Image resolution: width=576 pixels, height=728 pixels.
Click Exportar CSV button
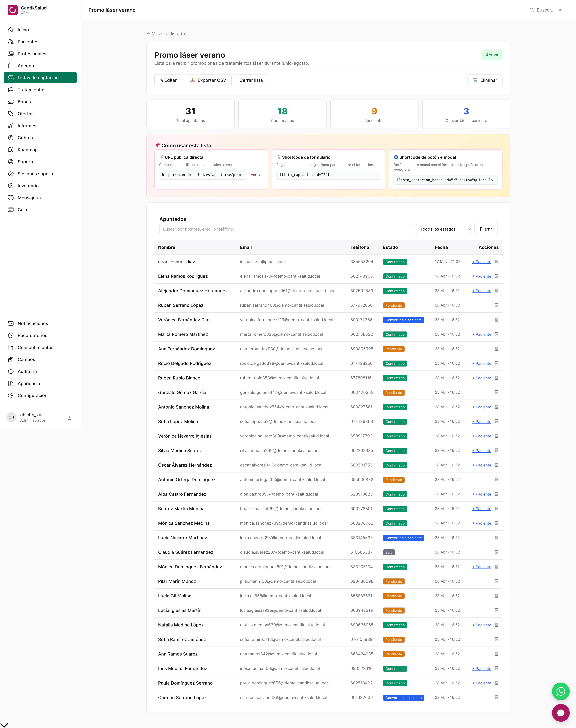[208, 80]
